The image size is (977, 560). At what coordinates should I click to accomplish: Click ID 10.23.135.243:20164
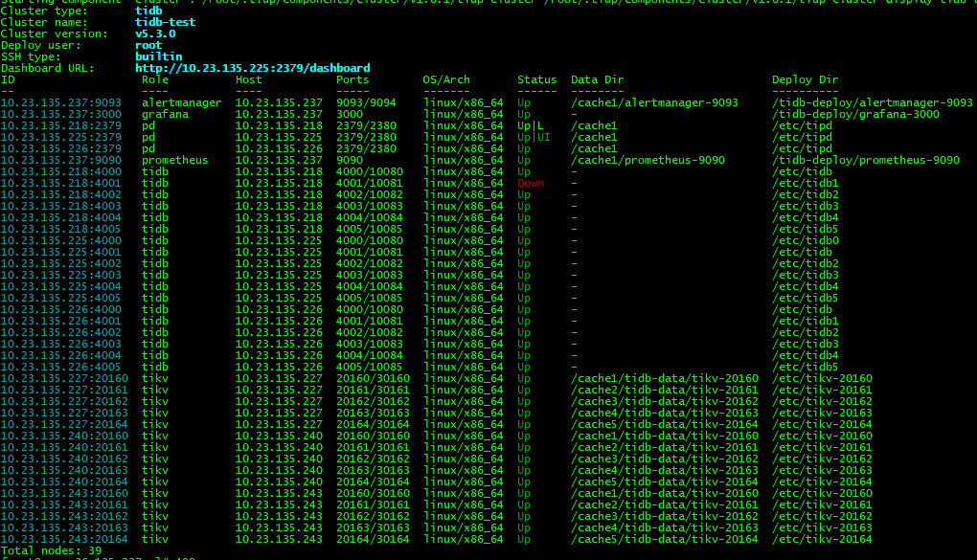64,539
